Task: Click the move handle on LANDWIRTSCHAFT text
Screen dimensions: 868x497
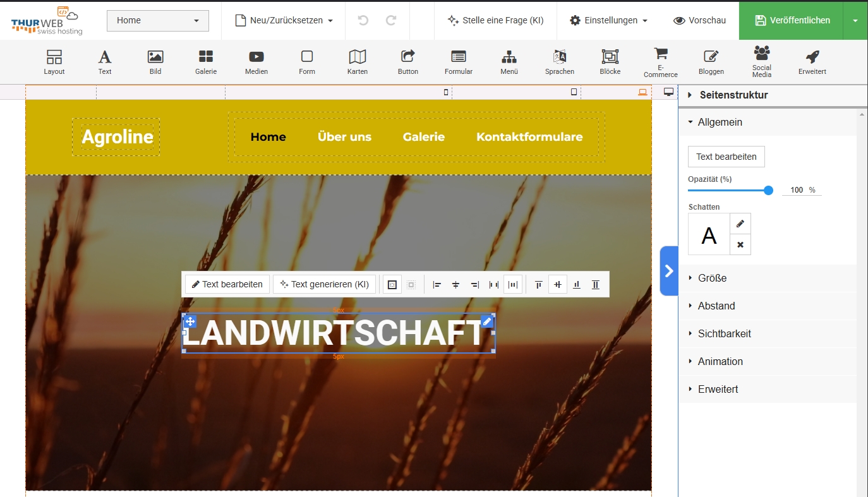Action: [190, 321]
